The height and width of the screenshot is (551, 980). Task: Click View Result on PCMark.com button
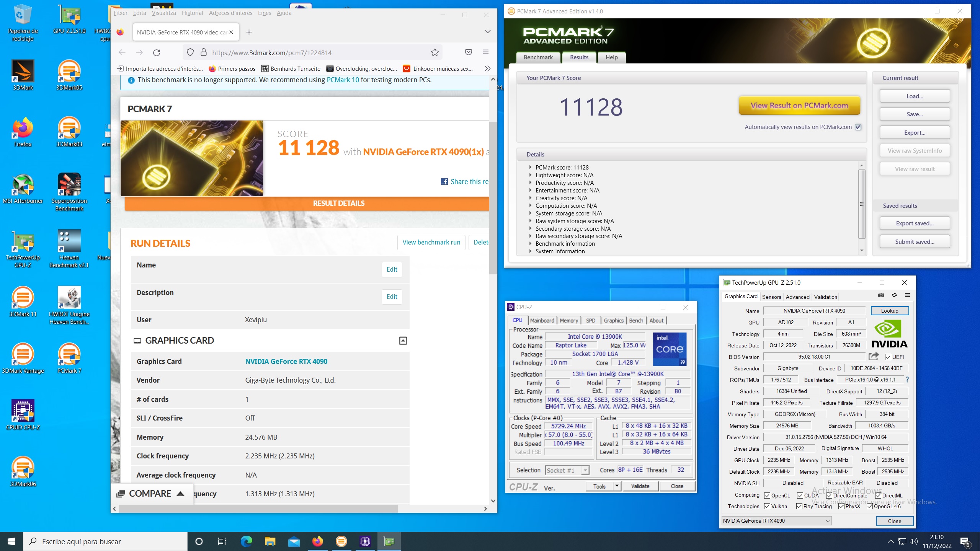point(799,106)
